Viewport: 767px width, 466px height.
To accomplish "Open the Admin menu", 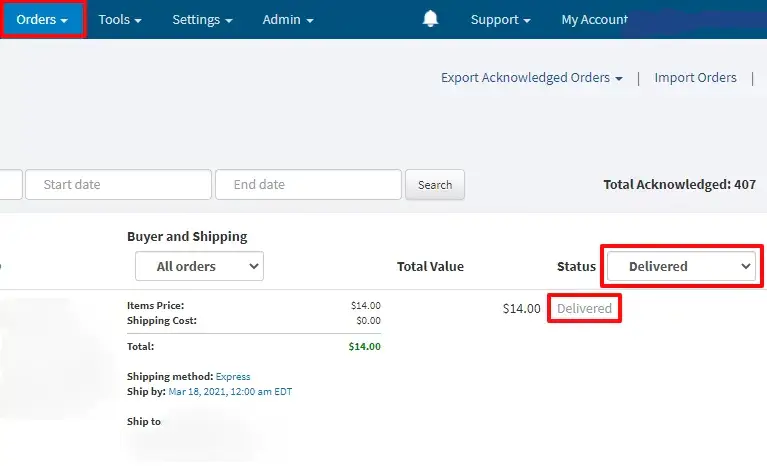I will [x=288, y=19].
